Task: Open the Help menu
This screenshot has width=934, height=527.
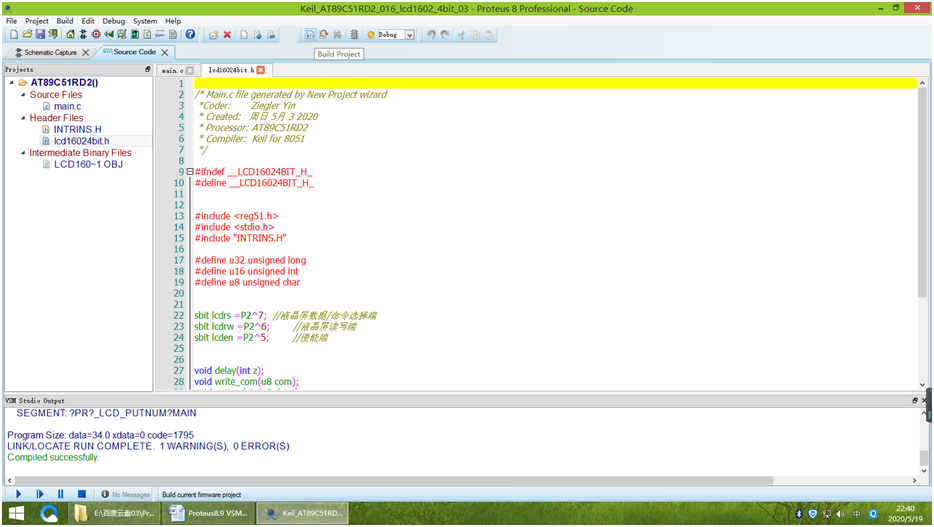Action: click(173, 21)
